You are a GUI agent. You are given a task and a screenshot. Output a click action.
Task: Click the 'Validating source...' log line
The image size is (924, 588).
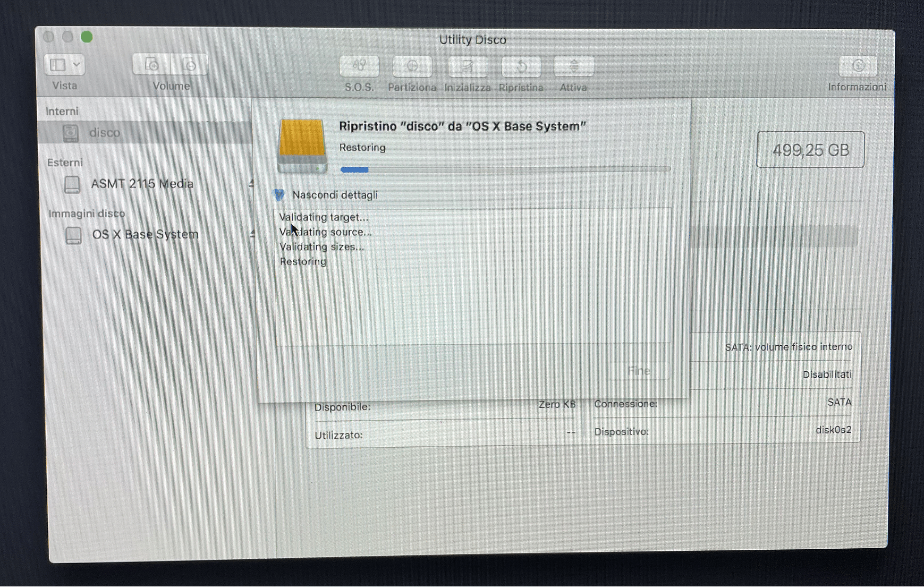click(326, 232)
